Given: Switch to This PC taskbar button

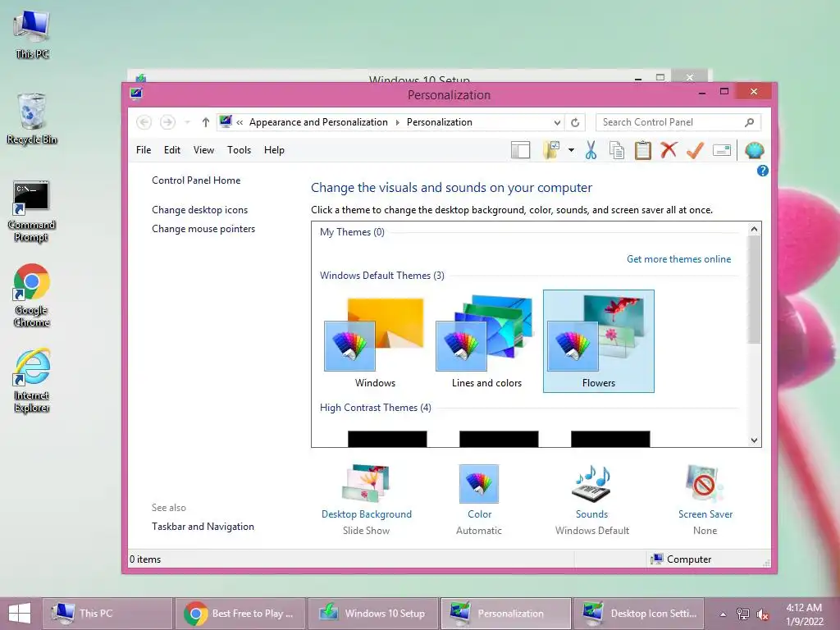Looking at the screenshot, I should tap(107, 614).
